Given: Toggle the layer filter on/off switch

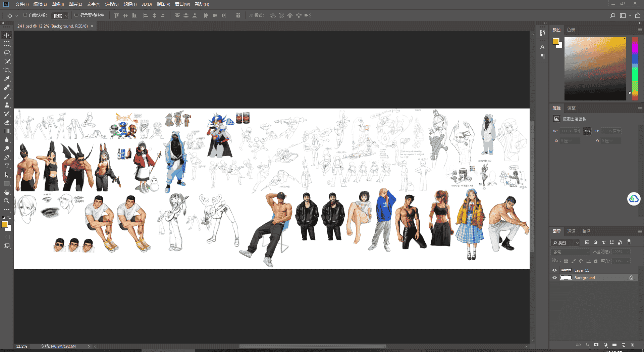Looking at the screenshot, I should point(629,242).
